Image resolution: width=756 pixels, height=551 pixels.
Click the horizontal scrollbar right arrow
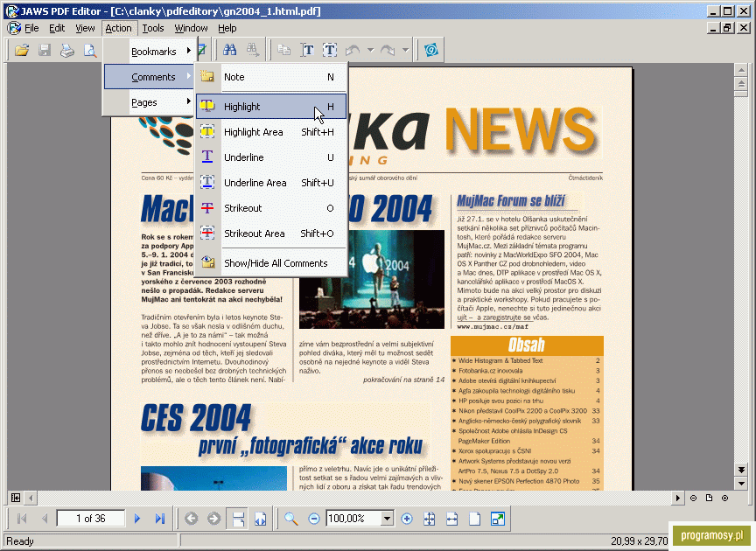coord(677,498)
